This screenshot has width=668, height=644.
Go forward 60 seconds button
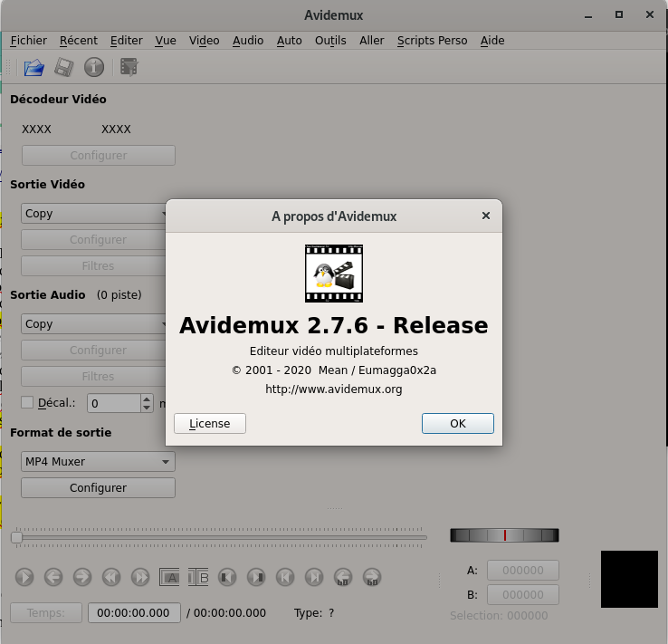[x=372, y=578]
